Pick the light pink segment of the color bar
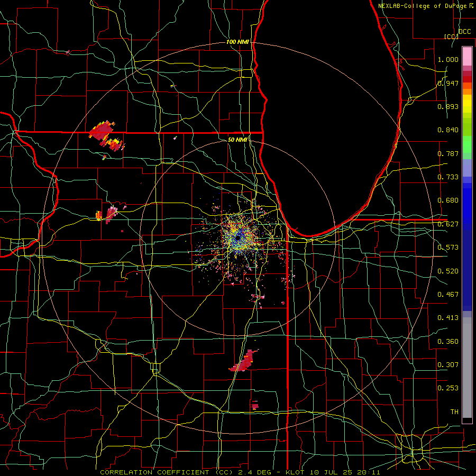Image resolution: width=476 pixels, height=476 pixels. 467,56
